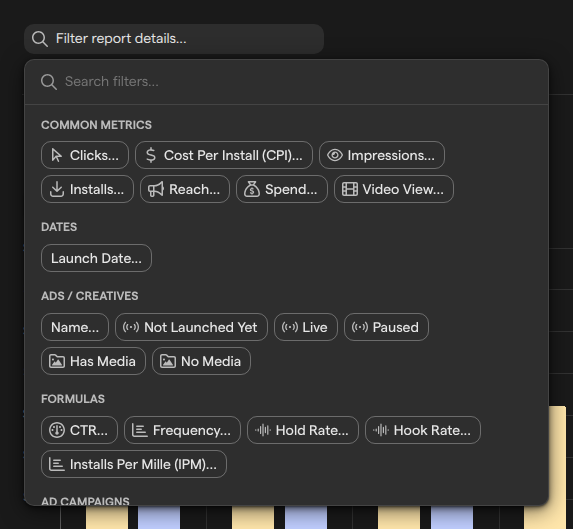Open the Spend metric filter
Viewport: 573px width, 529px height.
(282, 189)
